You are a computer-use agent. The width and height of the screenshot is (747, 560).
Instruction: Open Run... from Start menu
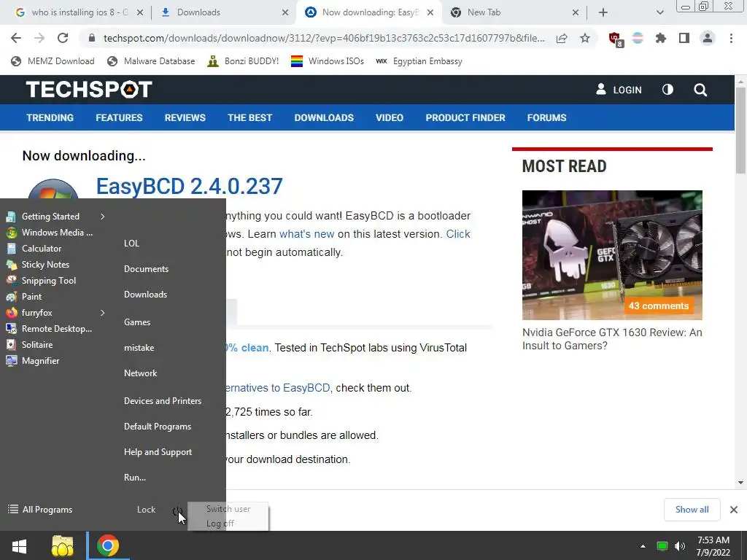click(135, 478)
